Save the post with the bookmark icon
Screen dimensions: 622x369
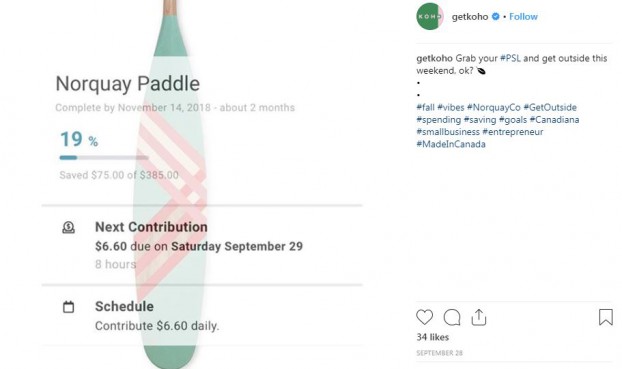tap(606, 317)
